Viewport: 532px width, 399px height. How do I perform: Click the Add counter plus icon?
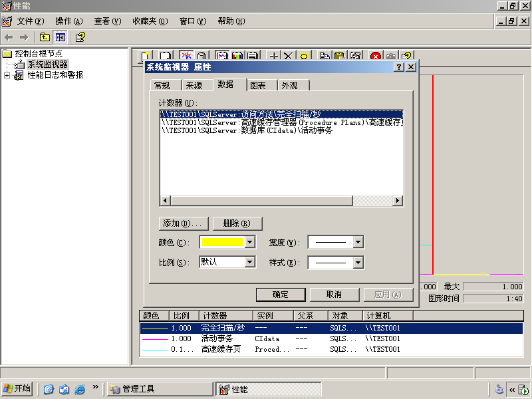273,55
